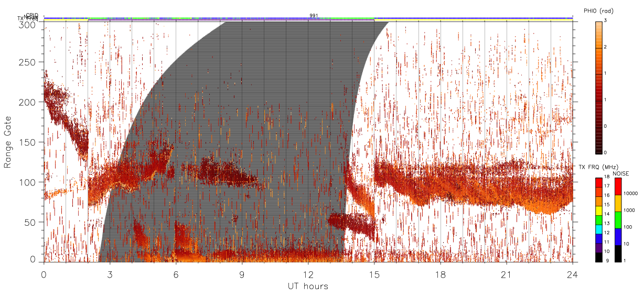Click the '11' TX FRQ scale label
This screenshot has height=297, width=644.
[607, 243]
